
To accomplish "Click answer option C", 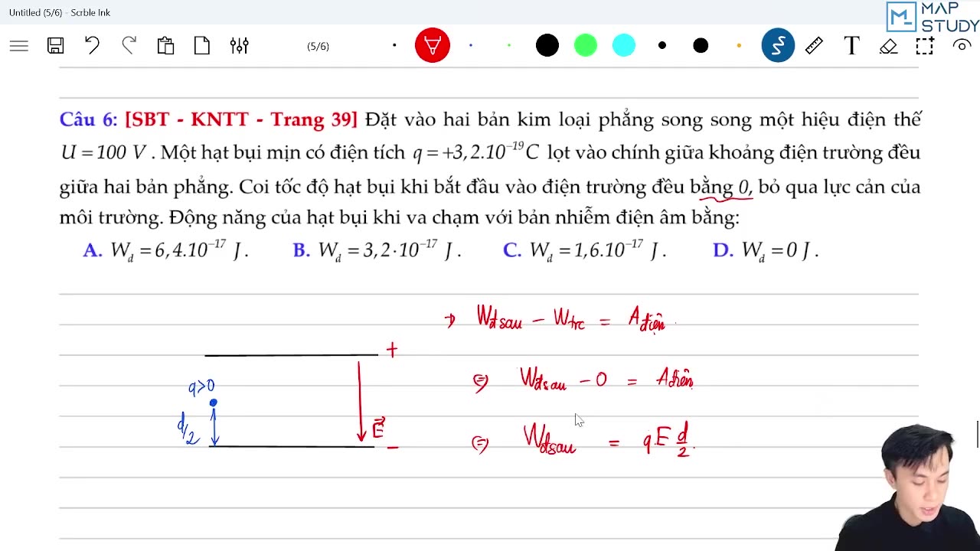I will click(584, 251).
